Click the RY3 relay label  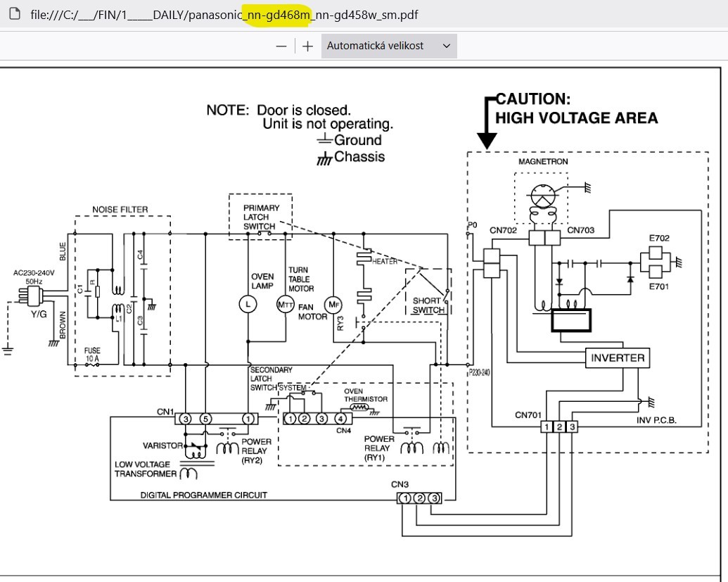pos(340,323)
